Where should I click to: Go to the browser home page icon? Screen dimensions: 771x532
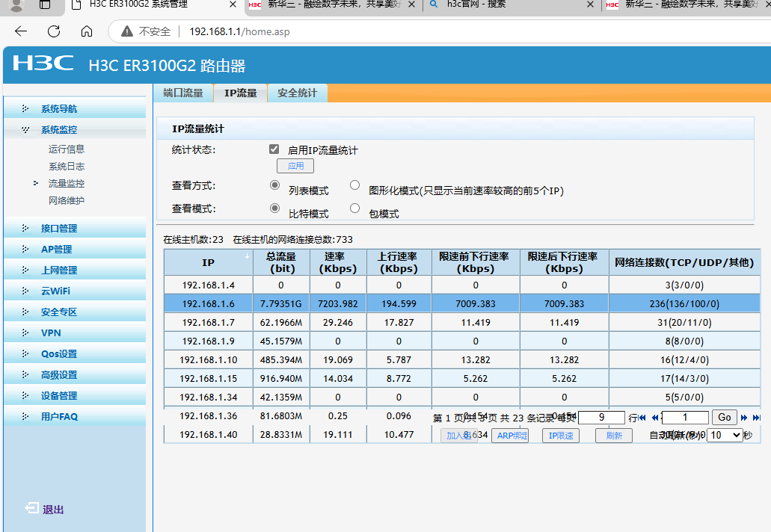pyautogui.click(x=87, y=31)
